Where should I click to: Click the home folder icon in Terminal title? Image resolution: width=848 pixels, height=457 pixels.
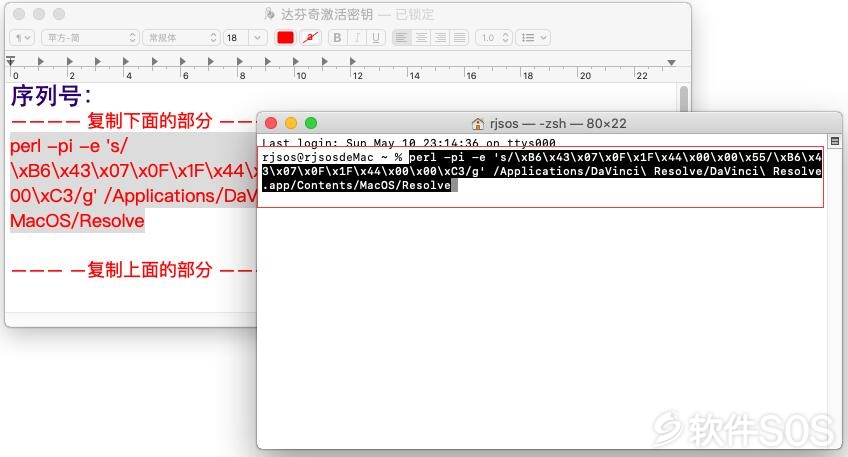[x=478, y=124]
